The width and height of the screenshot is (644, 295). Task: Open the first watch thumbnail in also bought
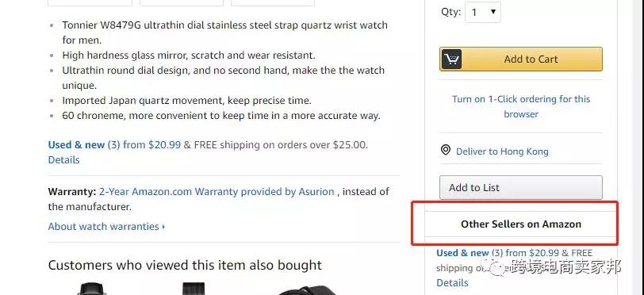pyautogui.click(x=91, y=289)
